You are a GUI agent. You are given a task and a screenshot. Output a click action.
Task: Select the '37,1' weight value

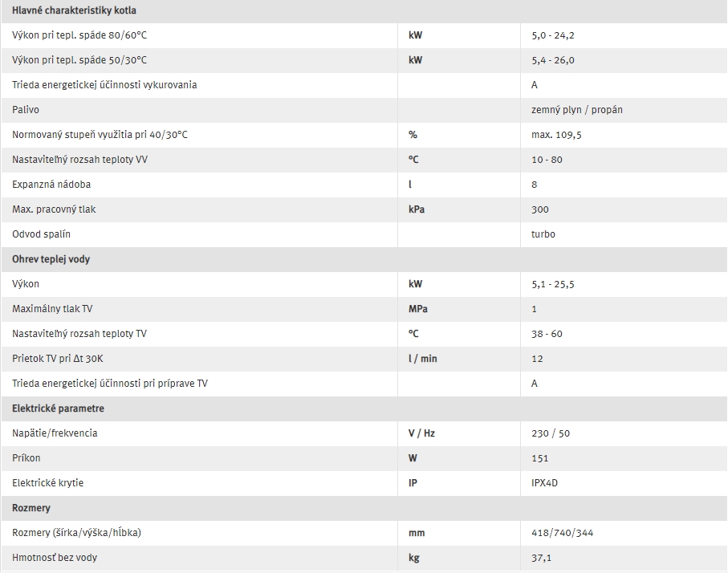tap(541, 558)
